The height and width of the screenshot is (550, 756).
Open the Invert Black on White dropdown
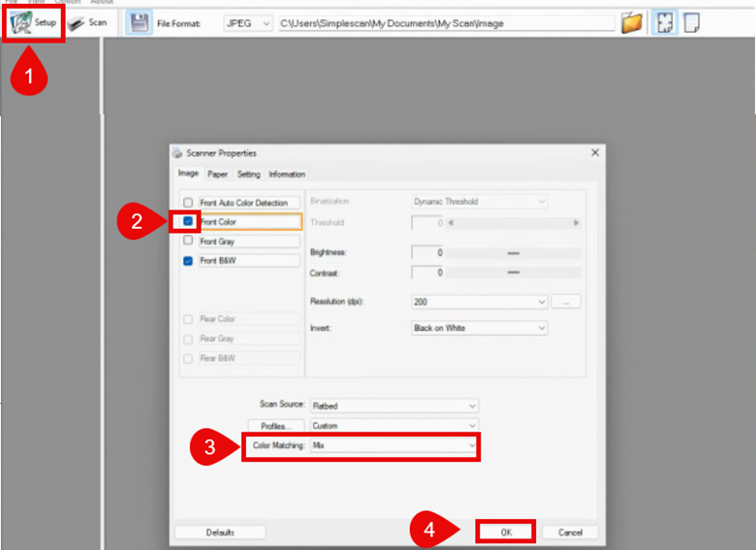coord(479,328)
